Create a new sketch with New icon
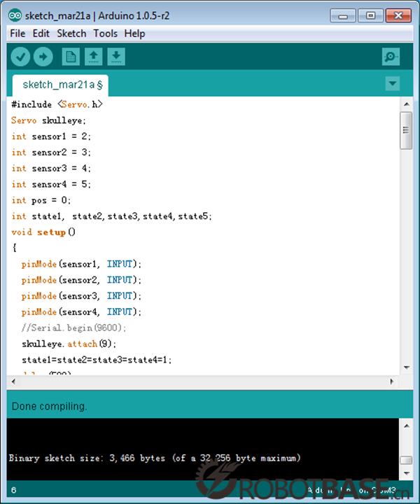 [x=70, y=57]
